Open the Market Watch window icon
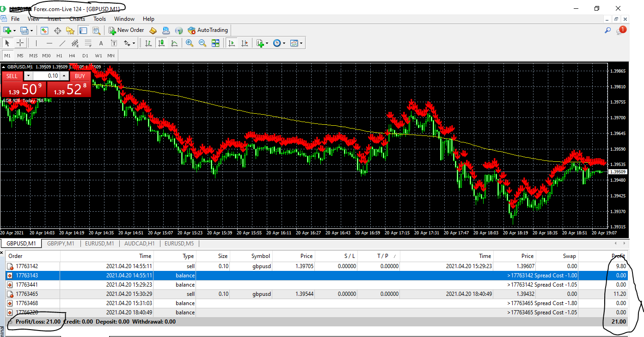Viewport: 644px width, 337px height. click(x=45, y=31)
